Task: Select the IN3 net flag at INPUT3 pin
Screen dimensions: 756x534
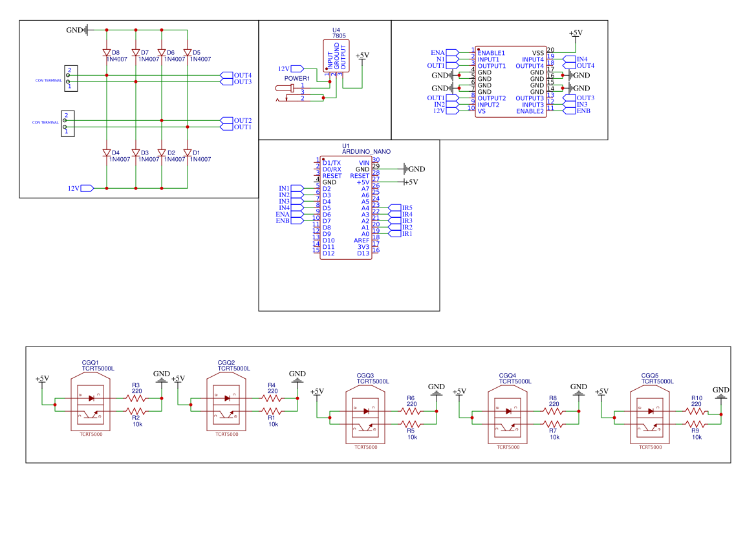Action: coord(575,105)
